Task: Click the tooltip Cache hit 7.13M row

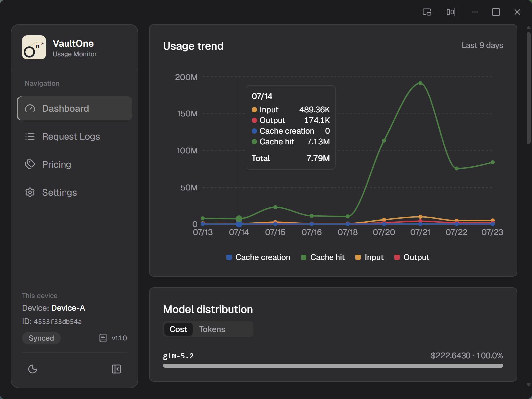Action: pyautogui.click(x=291, y=142)
